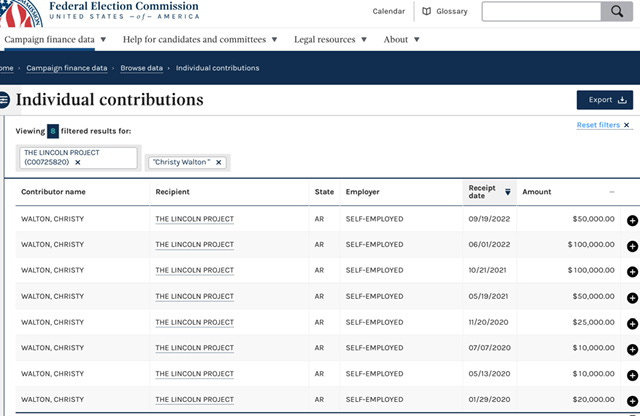Expand details for 10/21/2021 contribution

tap(632, 272)
